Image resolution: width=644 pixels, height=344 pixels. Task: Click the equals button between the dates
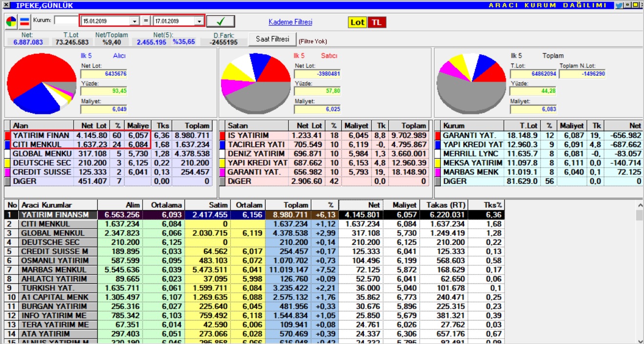pyautogui.click(x=145, y=21)
